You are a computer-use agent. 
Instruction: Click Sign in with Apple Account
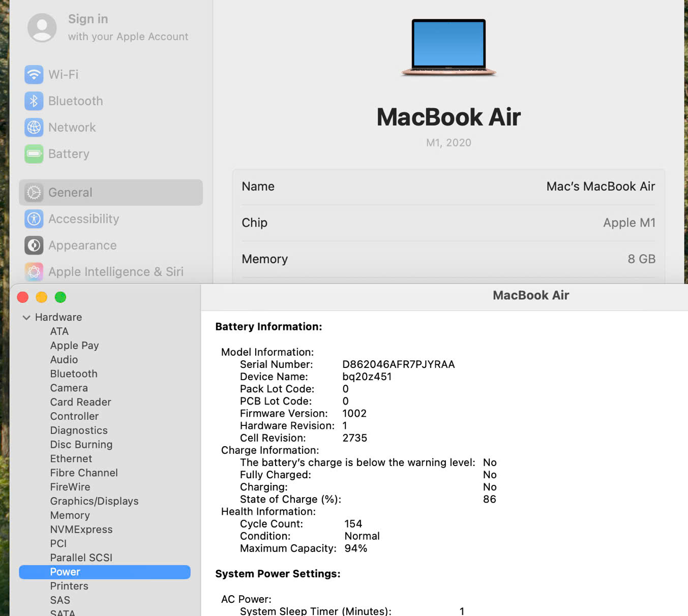(x=128, y=27)
